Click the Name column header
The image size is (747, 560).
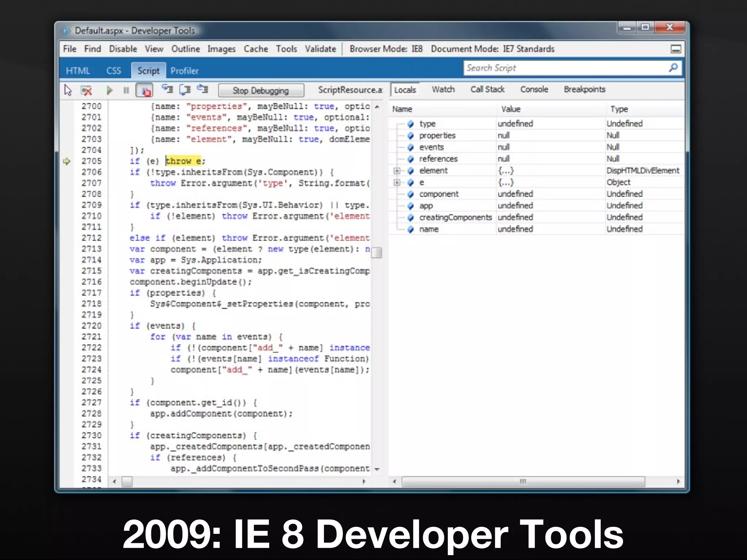442,109
